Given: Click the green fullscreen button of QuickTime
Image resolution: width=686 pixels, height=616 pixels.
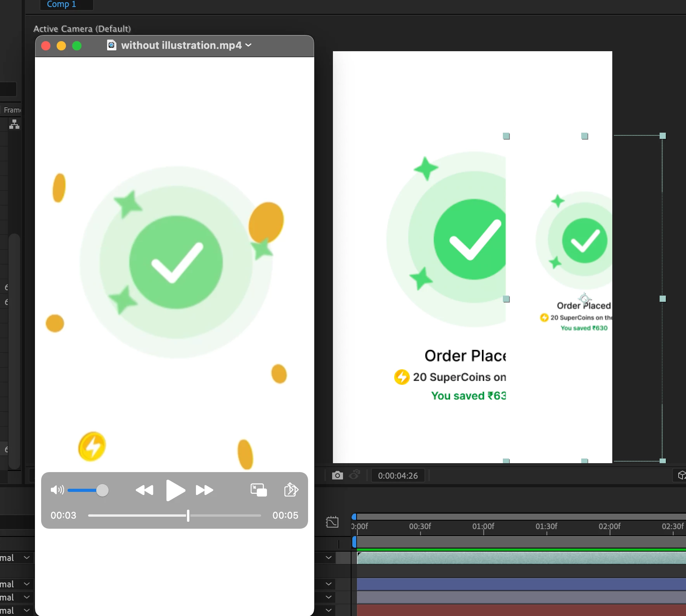Looking at the screenshot, I should click(77, 46).
